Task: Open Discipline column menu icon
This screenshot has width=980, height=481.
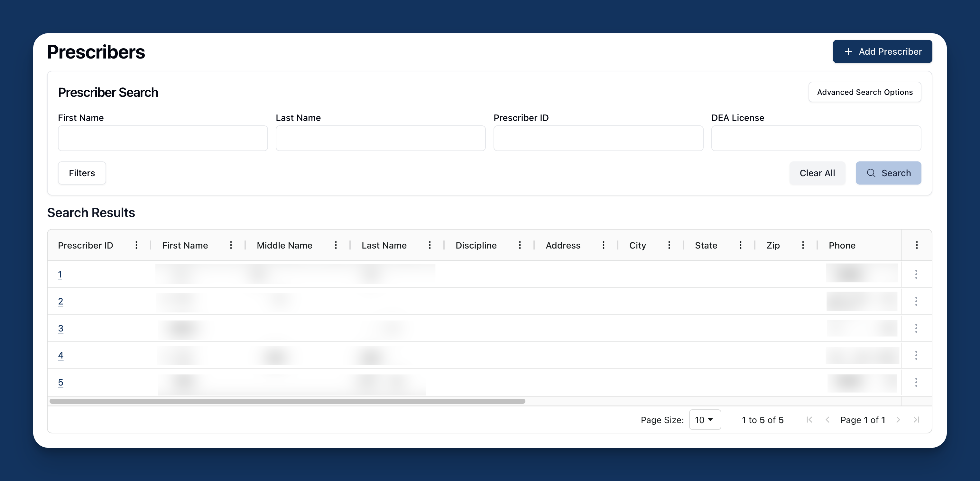Action: click(x=520, y=245)
